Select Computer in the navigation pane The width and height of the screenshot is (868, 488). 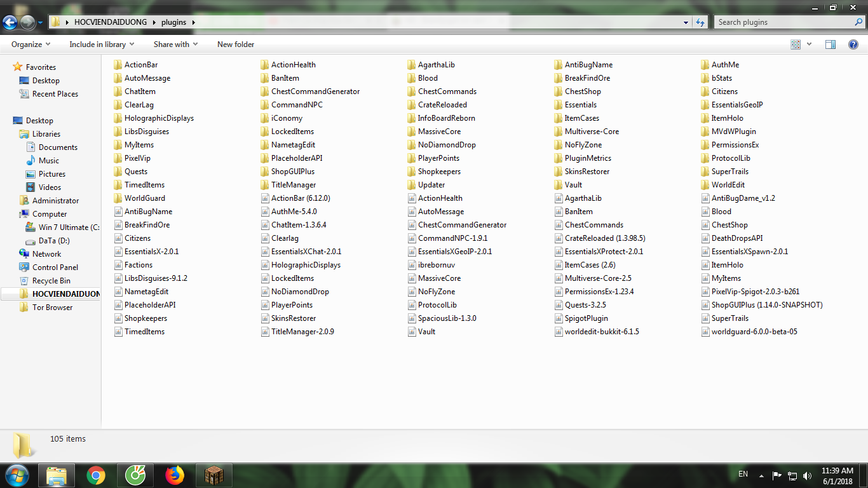(x=50, y=214)
